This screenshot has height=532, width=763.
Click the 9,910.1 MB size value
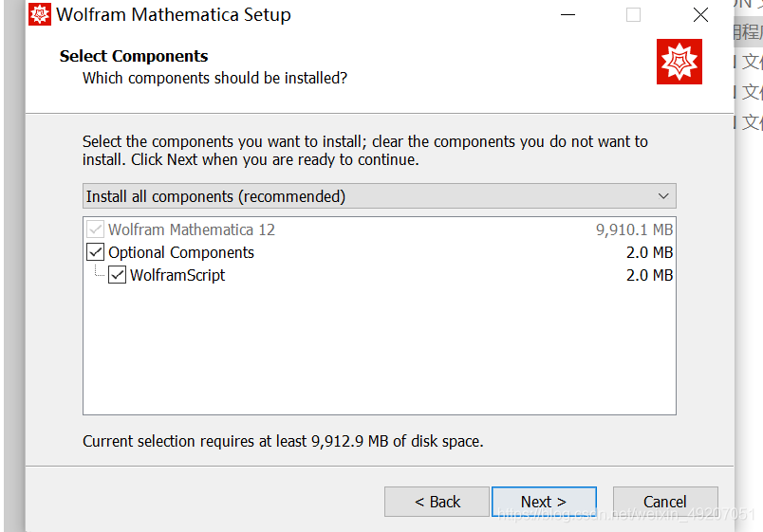pos(634,229)
